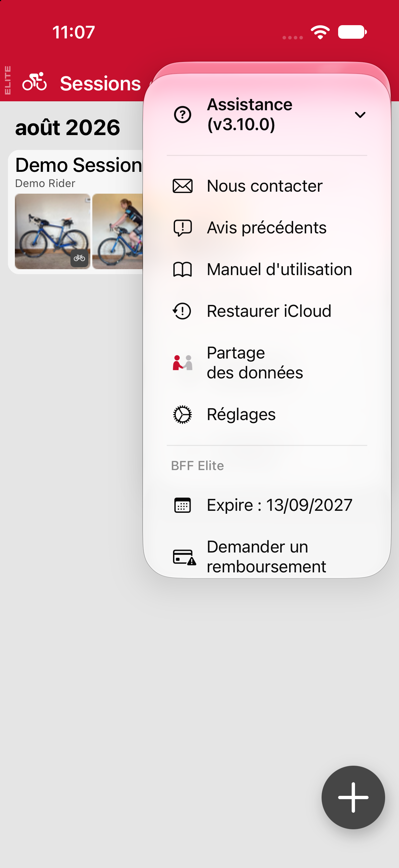Choose Restaurer iCloud
The width and height of the screenshot is (399, 868).
coord(267,311)
